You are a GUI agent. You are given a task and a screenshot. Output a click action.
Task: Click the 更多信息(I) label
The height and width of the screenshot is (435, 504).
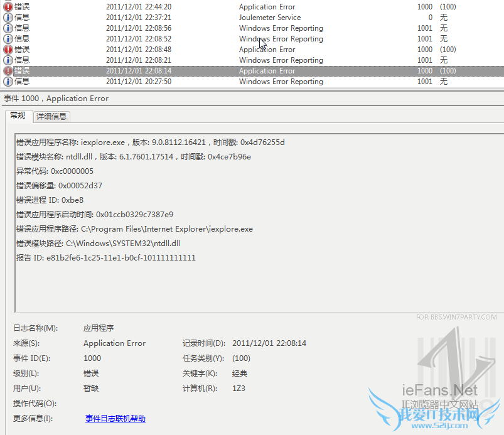coord(33,419)
